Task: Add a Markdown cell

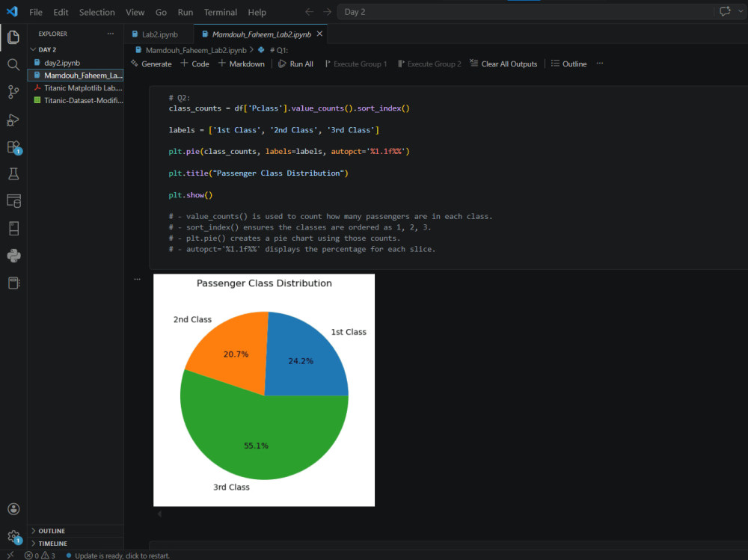Action: (x=242, y=64)
